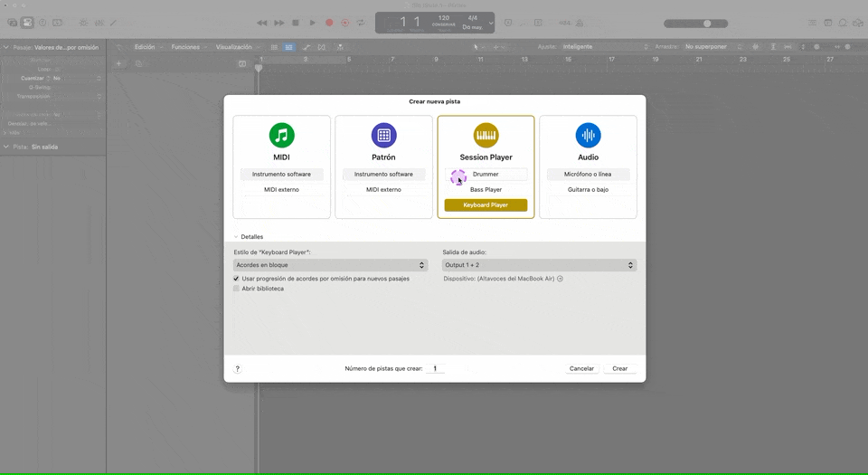Toggle Usar progresión de acordes por omisión checkbox
This screenshot has height=475, width=868.
pos(236,279)
